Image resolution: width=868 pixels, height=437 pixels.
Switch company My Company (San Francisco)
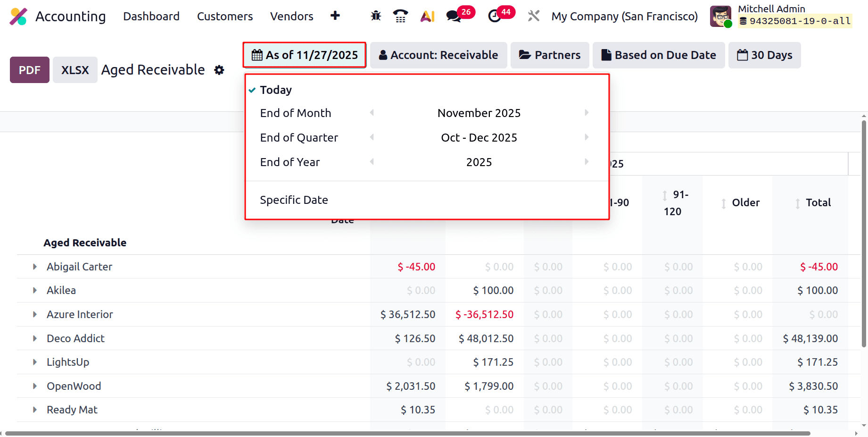click(625, 17)
